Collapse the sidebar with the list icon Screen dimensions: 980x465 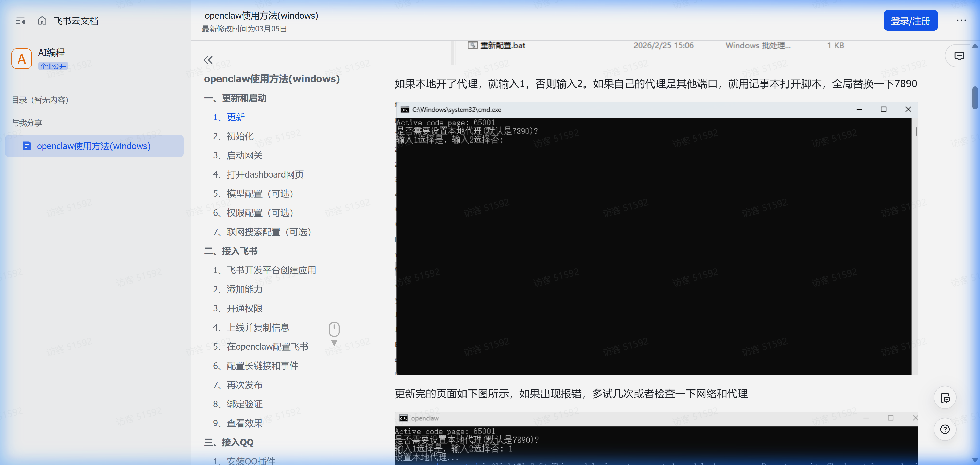[x=20, y=20]
